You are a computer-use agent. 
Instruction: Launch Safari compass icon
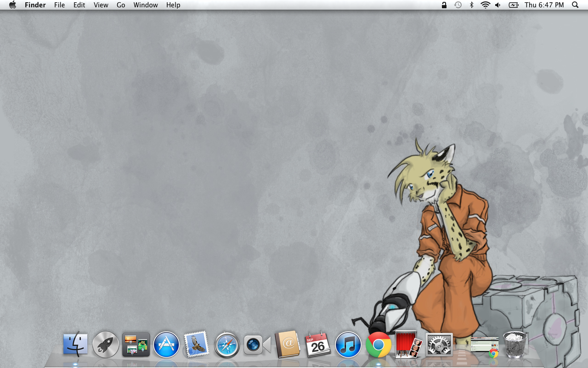(x=227, y=345)
